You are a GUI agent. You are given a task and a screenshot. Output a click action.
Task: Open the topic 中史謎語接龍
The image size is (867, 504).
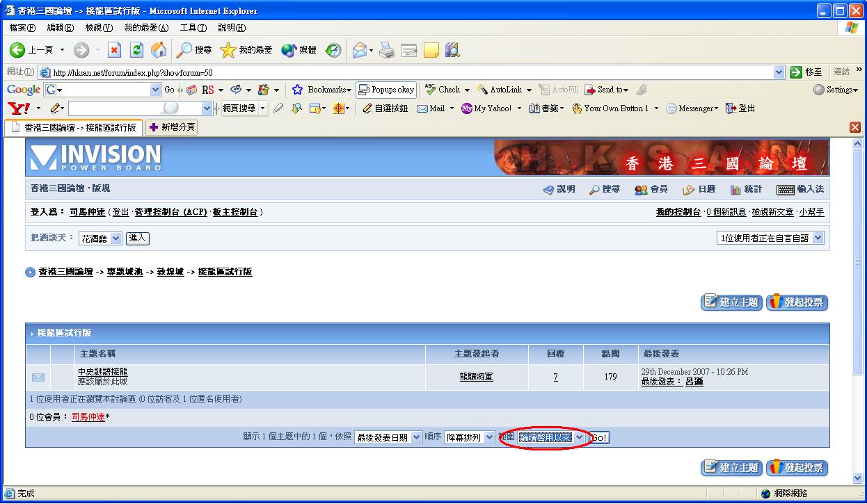(103, 372)
